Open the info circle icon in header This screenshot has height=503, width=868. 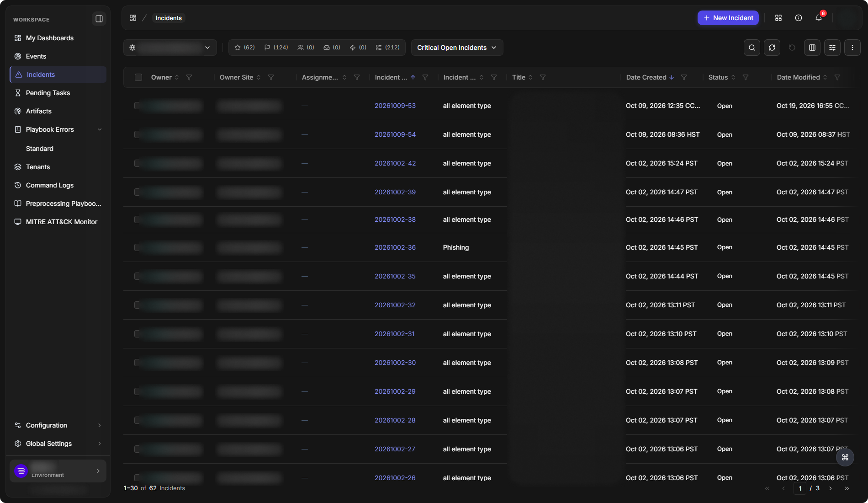[x=799, y=18]
